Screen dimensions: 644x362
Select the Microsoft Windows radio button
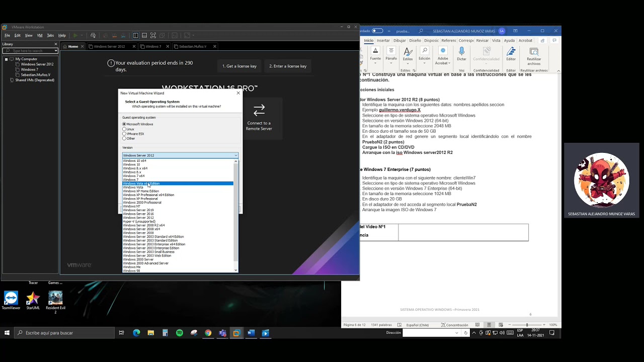(x=124, y=124)
